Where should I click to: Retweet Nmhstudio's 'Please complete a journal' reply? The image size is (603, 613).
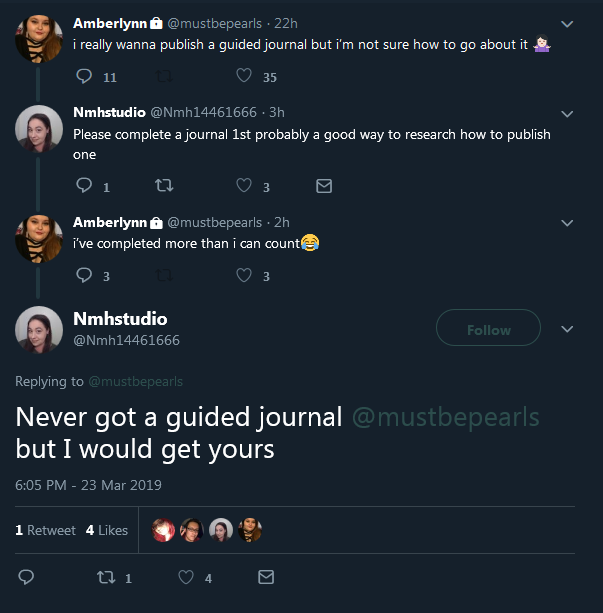(x=164, y=185)
